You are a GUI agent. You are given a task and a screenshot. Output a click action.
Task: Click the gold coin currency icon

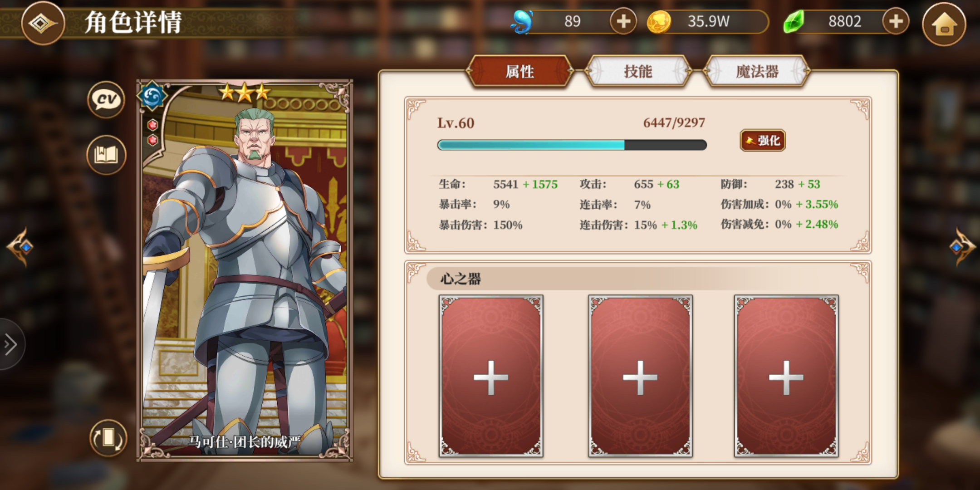pos(659,22)
